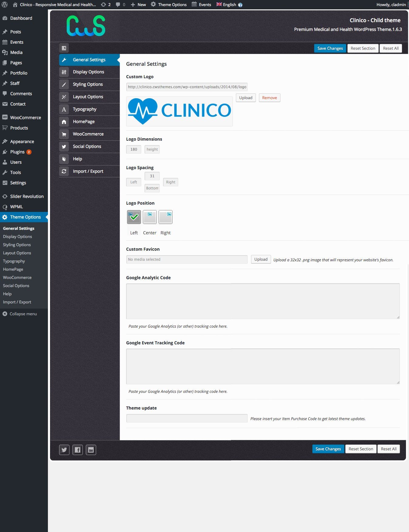Open the Twitter icon in panel footer
Viewport: 409px width, 532px height.
click(x=64, y=450)
